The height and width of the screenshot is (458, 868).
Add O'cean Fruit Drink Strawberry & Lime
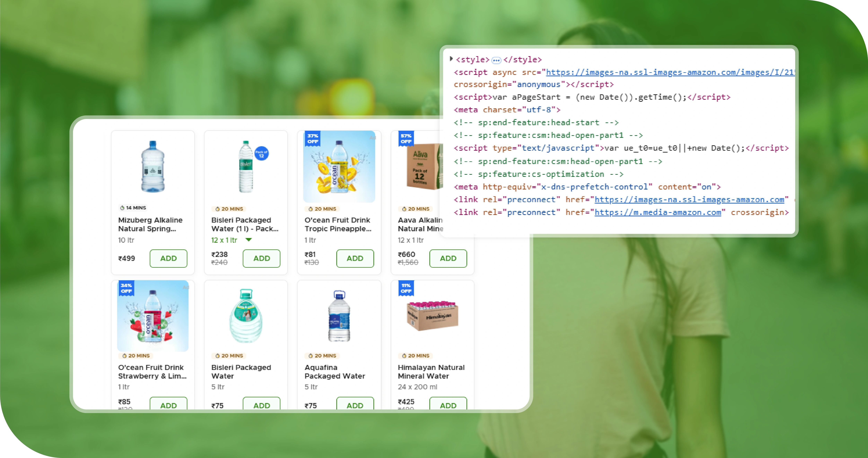tap(168, 404)
